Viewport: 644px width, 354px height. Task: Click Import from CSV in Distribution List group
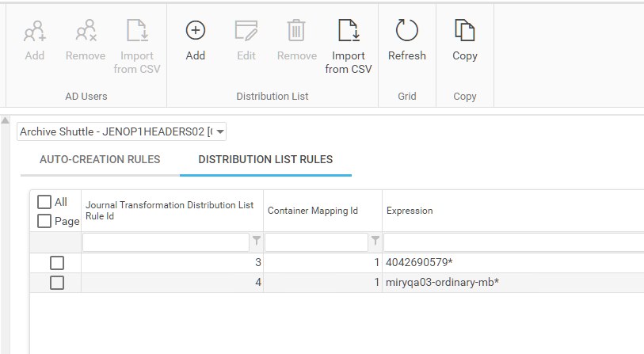coord(348,32)
